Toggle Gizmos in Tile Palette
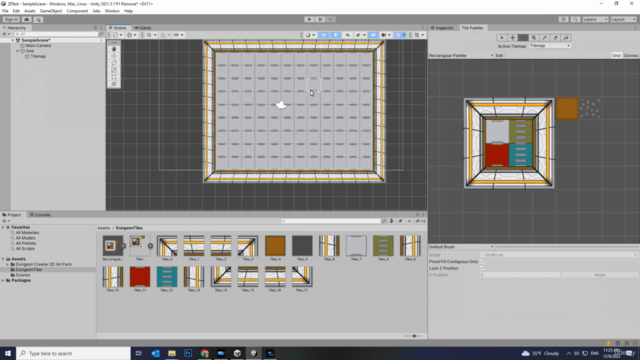 pyautogui.click(x=630, y=56)
